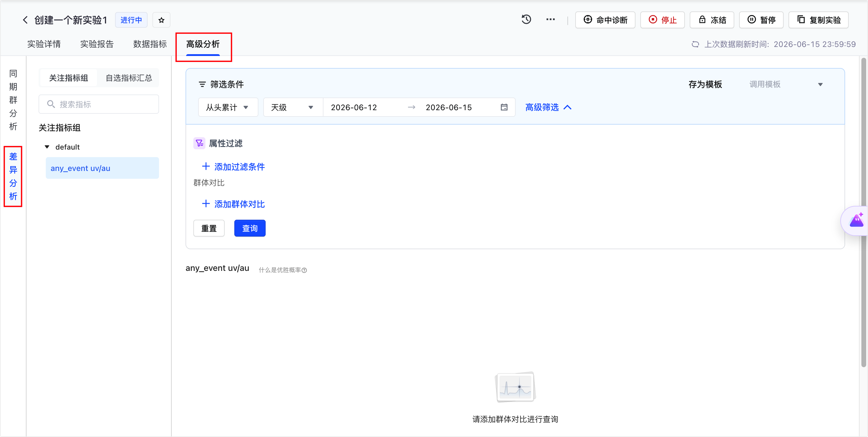This screenshot has height=437, width=868.
Task: Click the experiment title 创建一个新实验1
Action: (x=71, y=20)
